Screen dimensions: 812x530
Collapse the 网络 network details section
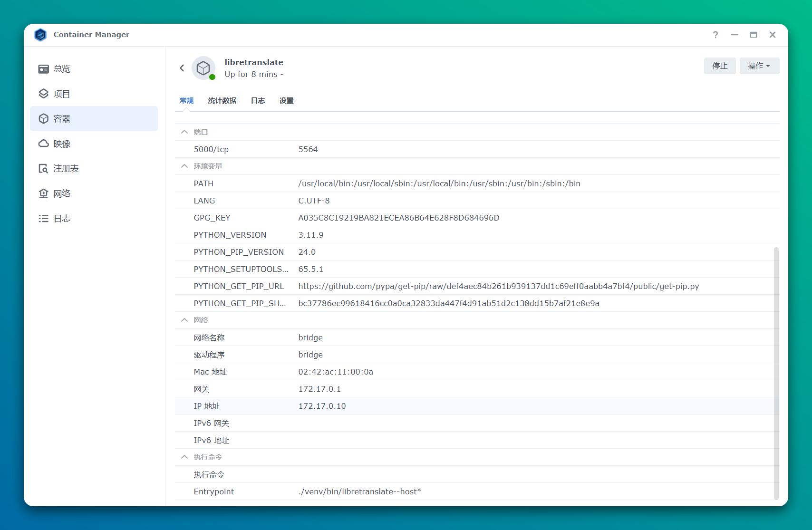click(x=184, y=320)
